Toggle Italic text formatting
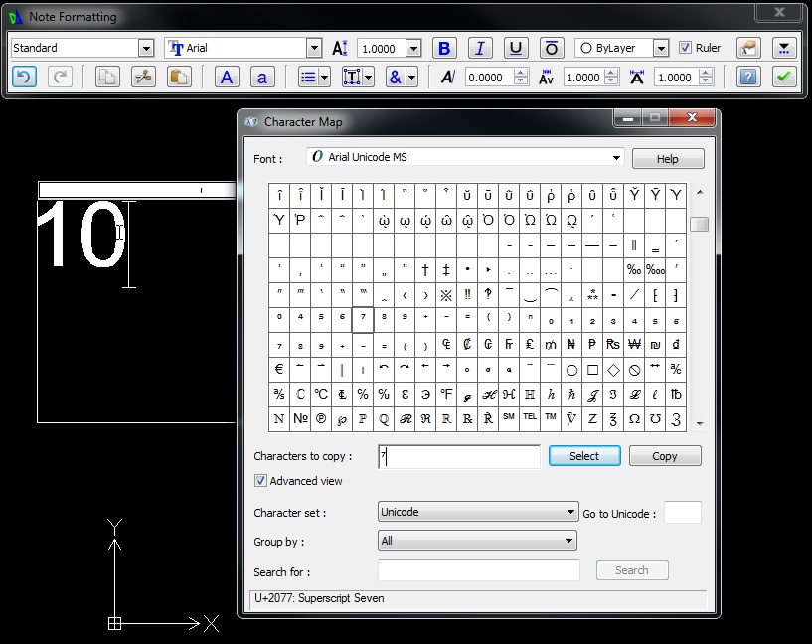 [480, 48]
